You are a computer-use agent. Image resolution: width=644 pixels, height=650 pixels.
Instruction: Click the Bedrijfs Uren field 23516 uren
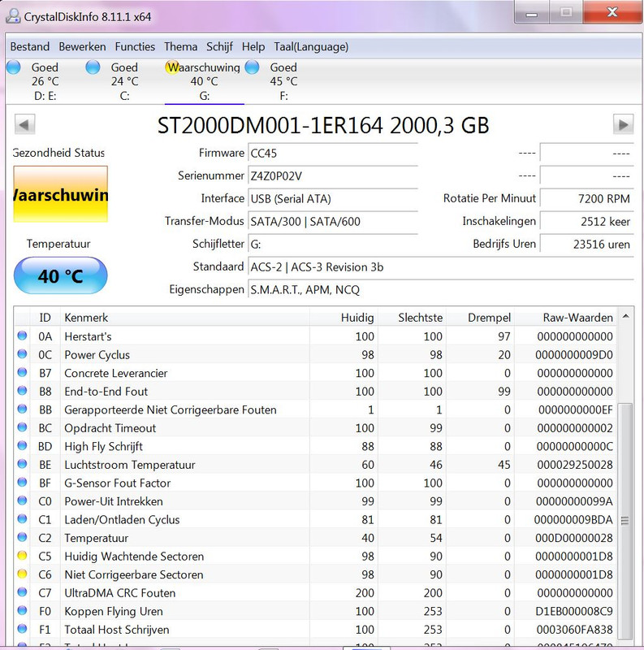click(587, 245)
